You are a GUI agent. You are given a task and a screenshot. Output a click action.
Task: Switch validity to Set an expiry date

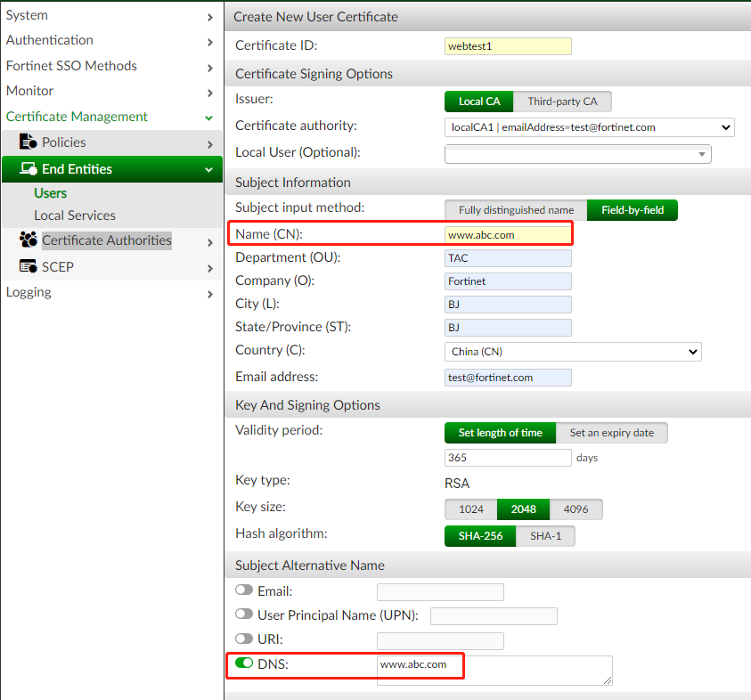click(611, 433)
